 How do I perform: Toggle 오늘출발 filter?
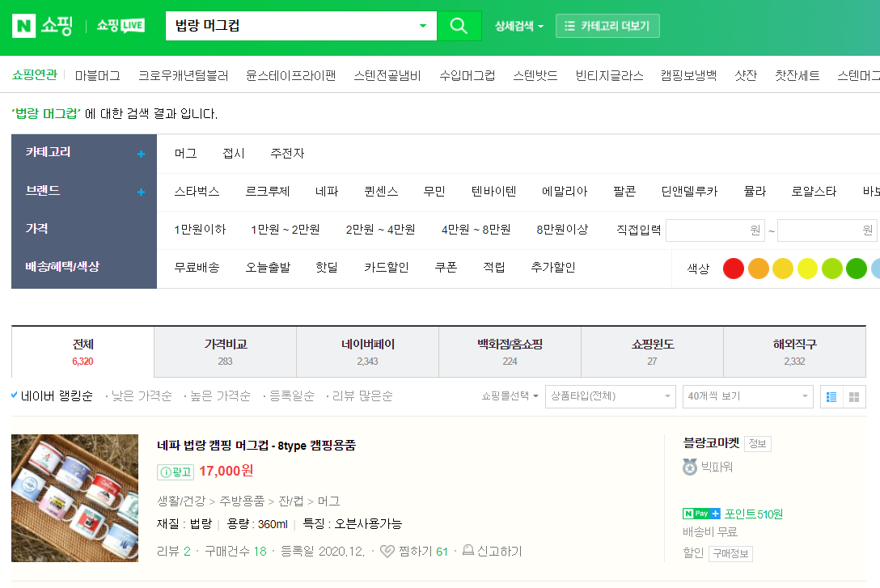point(269,268)
